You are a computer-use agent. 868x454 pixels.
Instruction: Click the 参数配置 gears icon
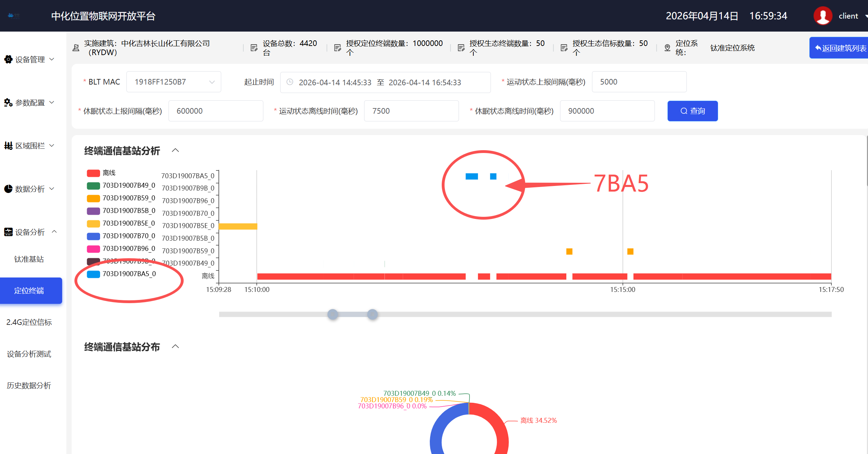coord(8,102)
